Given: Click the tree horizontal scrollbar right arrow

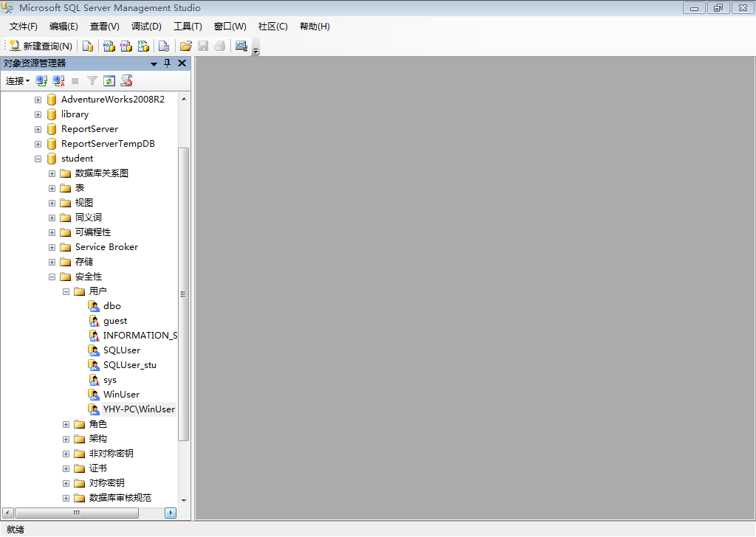Looking at the screenshot, I should (x=171, y=513).
